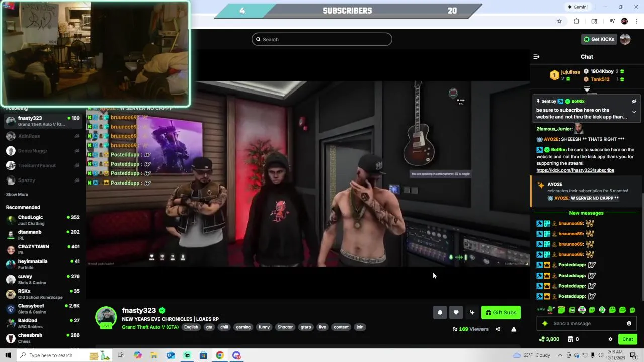Screen dimensions: 644x362
Task: Open the Chrome three-dot menu
Action: pyautogui.click(x=637, y=21)
